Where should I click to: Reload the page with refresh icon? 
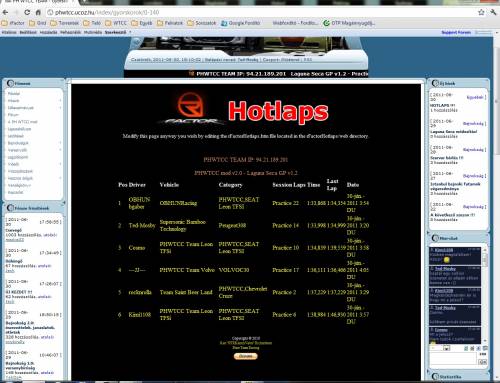coord(27,12)
